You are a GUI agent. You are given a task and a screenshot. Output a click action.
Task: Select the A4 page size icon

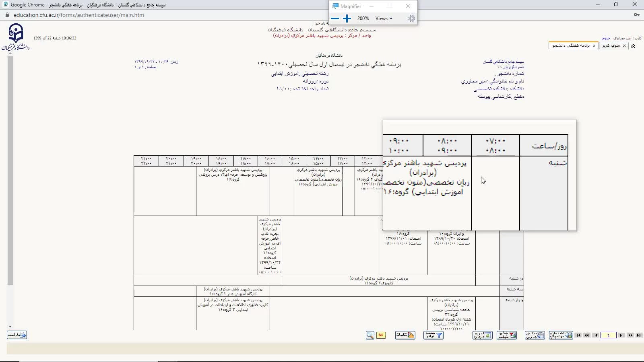click(381, 335)
